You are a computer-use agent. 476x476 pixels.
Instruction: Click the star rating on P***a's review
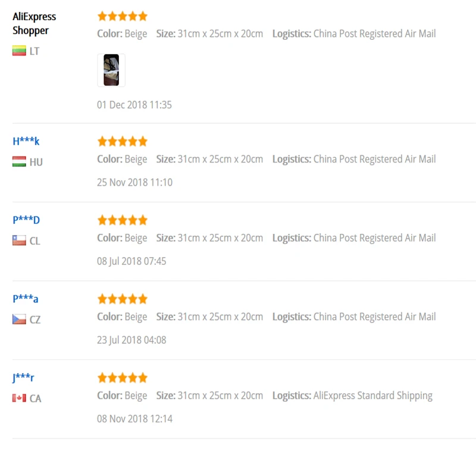click(x=123, y=299)
